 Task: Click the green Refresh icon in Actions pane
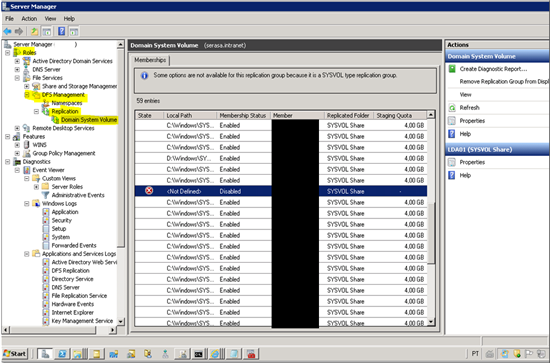(452, 108)
